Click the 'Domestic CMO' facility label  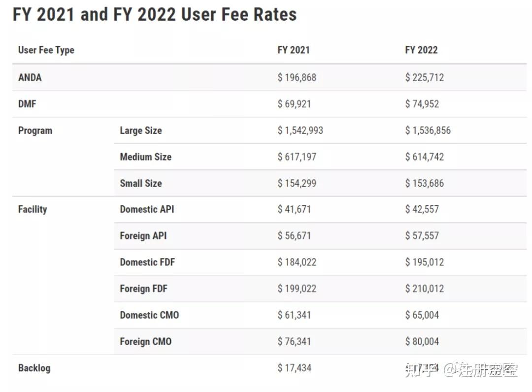[x=149, y=315]
